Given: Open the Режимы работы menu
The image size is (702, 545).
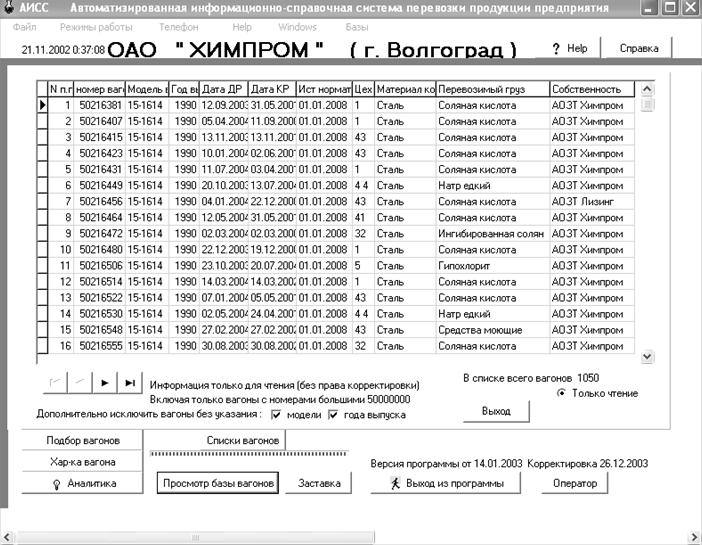Looking at the screenshot, I should tap(96, 27).
